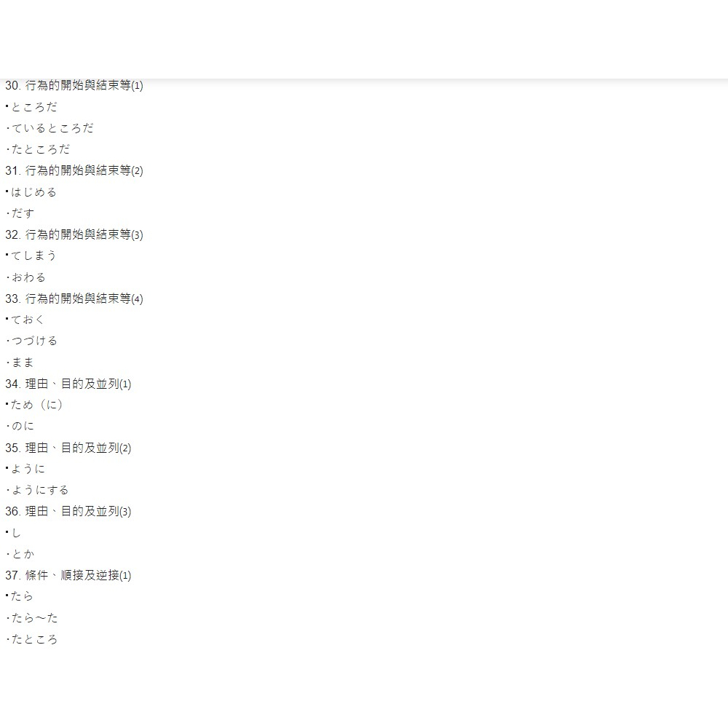The image size is (728, 728).
Task: Click the だす list item
Action: click(23, 213)
